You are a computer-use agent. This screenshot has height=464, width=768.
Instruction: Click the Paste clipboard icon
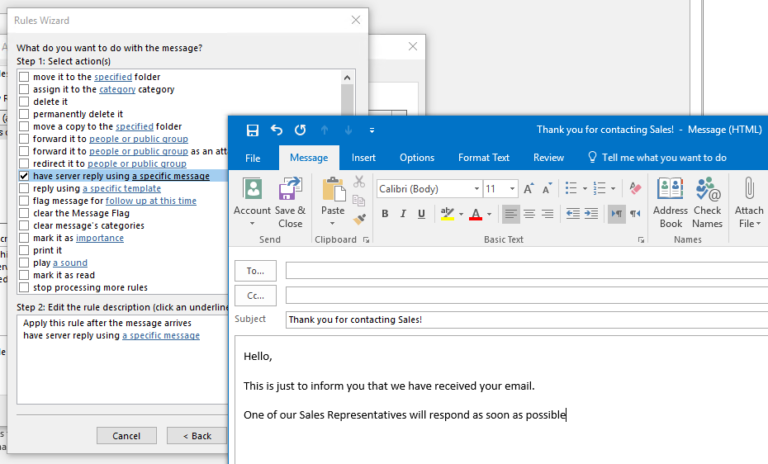(333, 196)
